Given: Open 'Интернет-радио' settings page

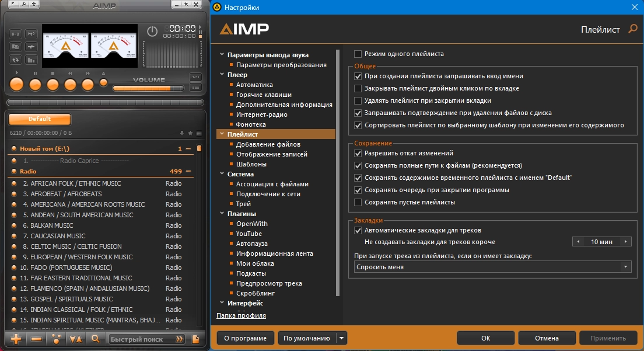Looking at the screenshot, I should click(261, 114).
